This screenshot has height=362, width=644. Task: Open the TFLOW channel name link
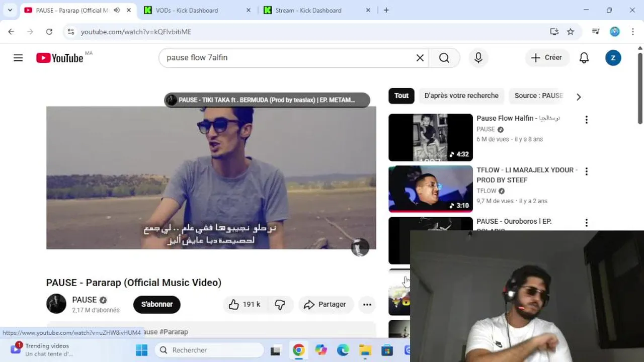point(487,191)
